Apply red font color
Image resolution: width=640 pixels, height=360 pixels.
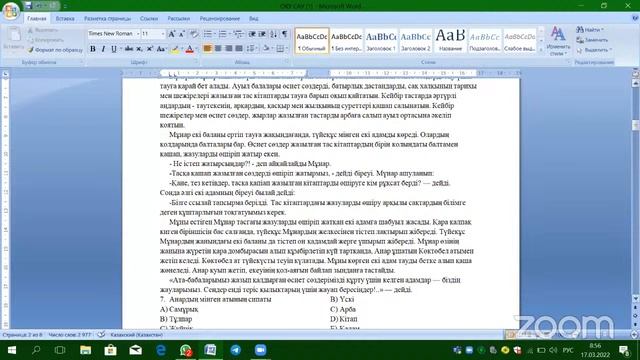(x=189, y=49)
